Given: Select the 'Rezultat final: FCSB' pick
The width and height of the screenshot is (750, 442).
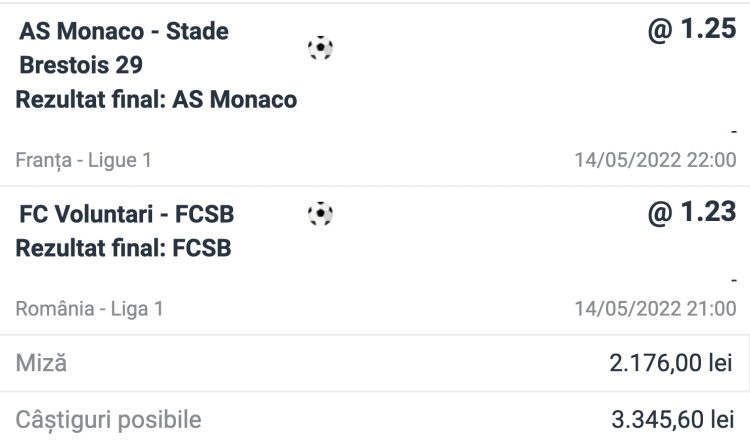Looking at the screenshot, I should tap(123, 248).
